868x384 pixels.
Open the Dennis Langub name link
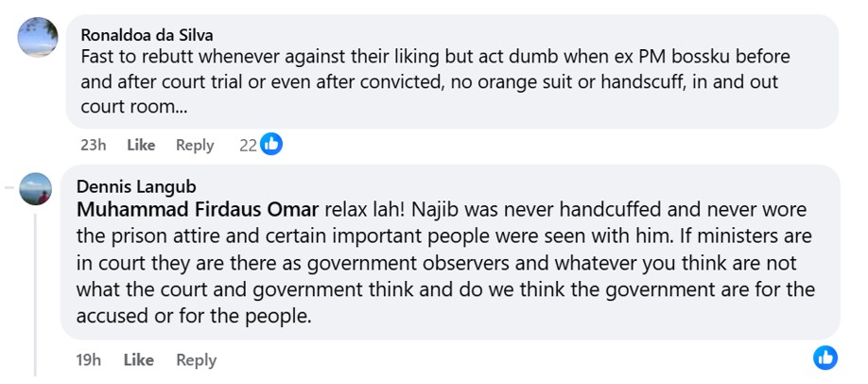pyautogui.click(x=136, y=186)
